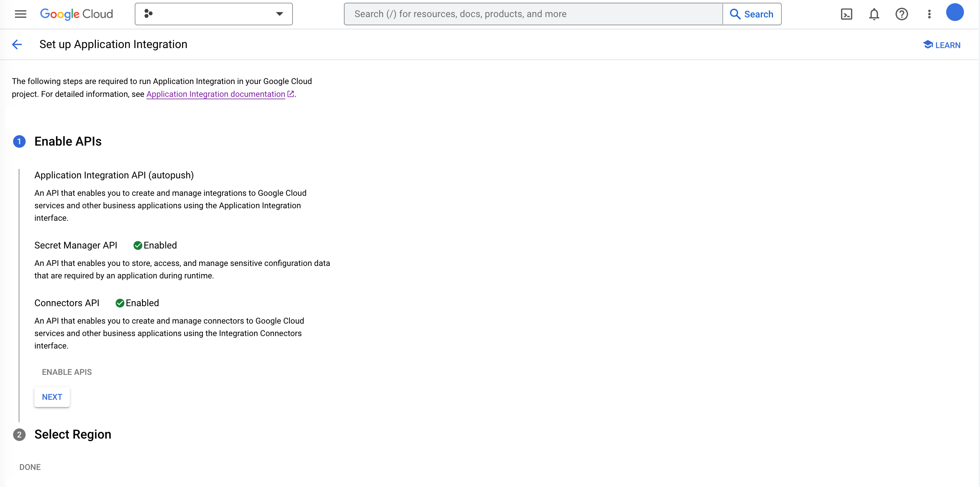This screenshot has height=487, width=980.
Task: Click the help circle question mark icon
Action: pos(901,14)
